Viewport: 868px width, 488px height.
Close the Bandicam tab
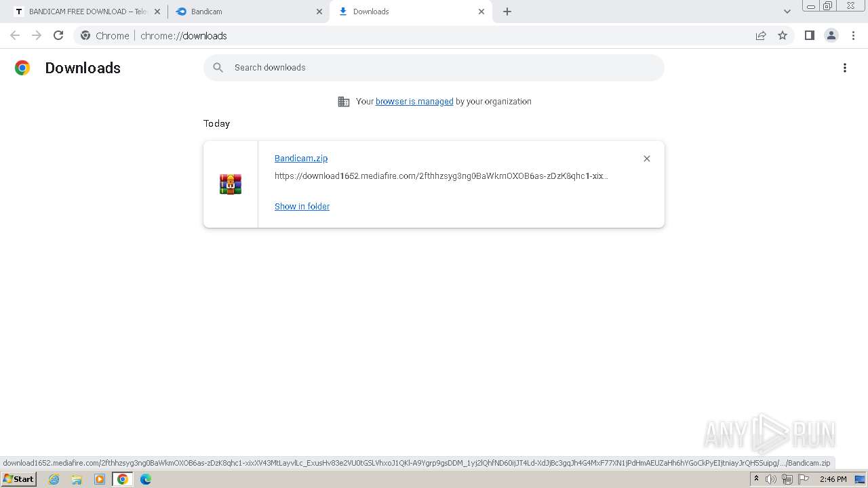pyautogui.click(x=319, y=12)
